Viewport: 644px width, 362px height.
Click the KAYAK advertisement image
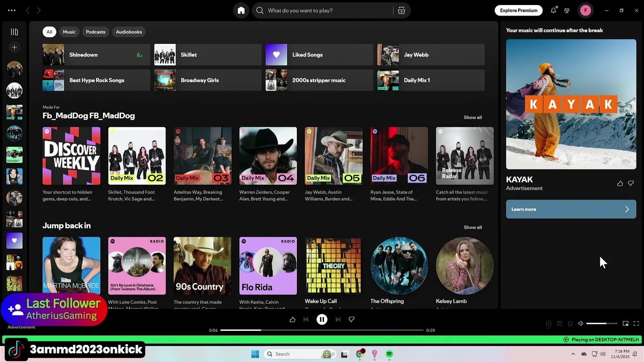click(x=571, y=104)
